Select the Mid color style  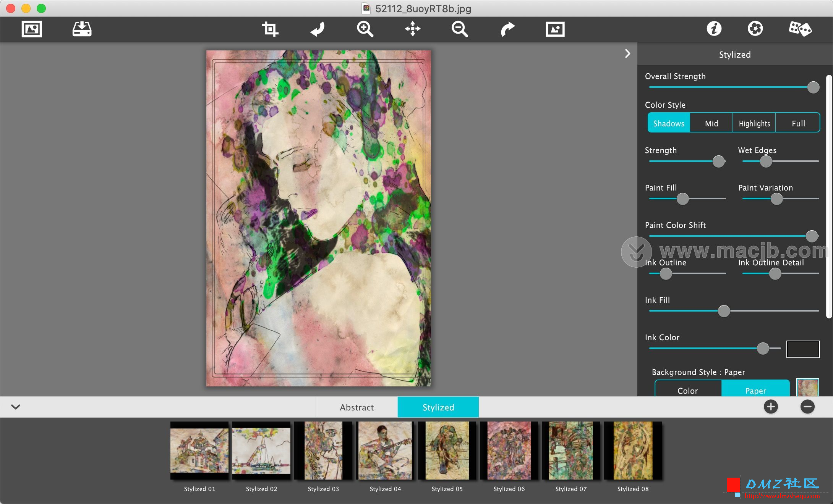711,123
